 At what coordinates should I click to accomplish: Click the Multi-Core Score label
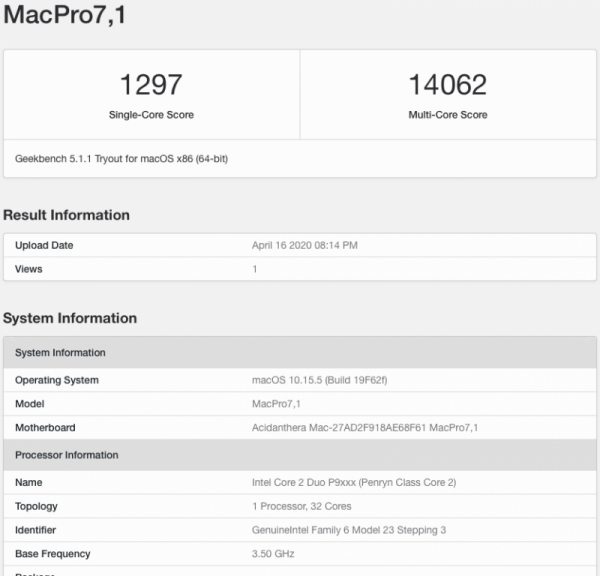pos(448,115)
